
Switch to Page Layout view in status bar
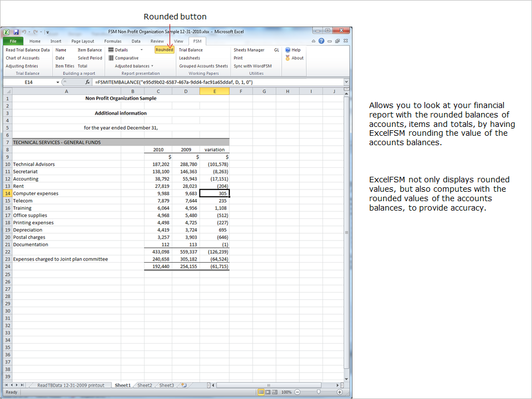[x=269, y=392]
